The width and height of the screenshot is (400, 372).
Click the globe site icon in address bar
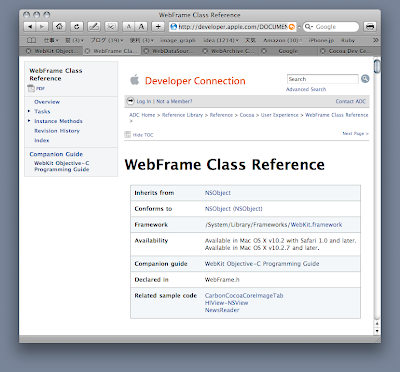174,27
